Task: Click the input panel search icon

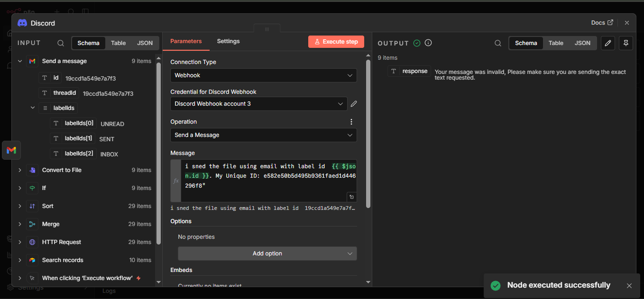Action: [61, 43]
